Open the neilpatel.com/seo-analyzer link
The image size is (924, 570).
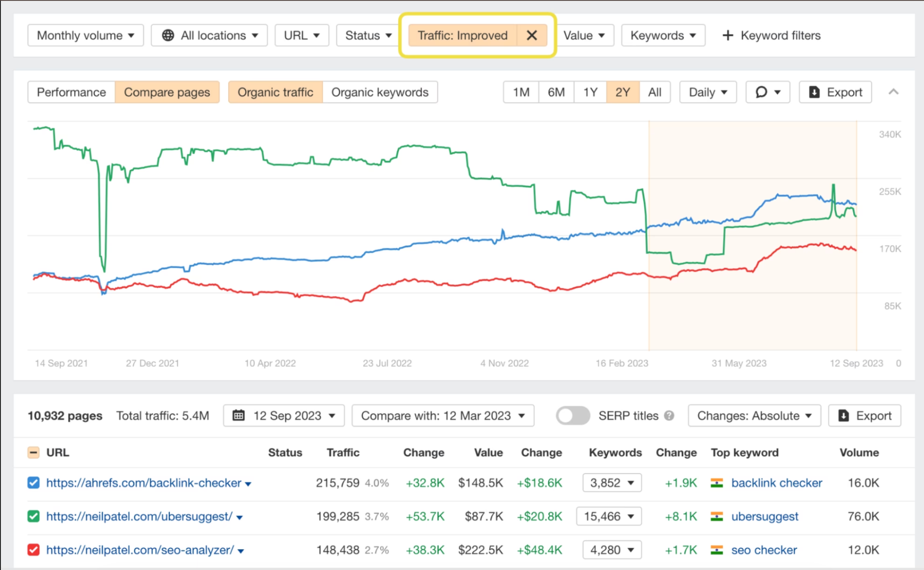(140, 550)
